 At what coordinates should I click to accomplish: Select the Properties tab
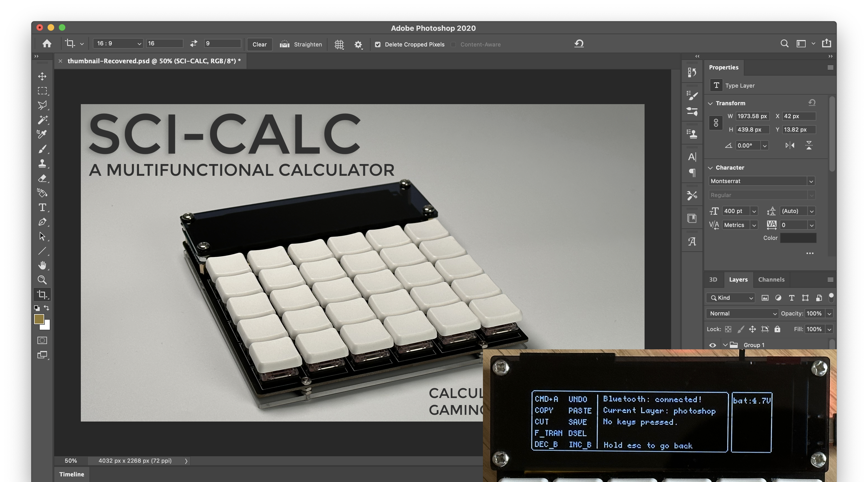pos(723,67)
